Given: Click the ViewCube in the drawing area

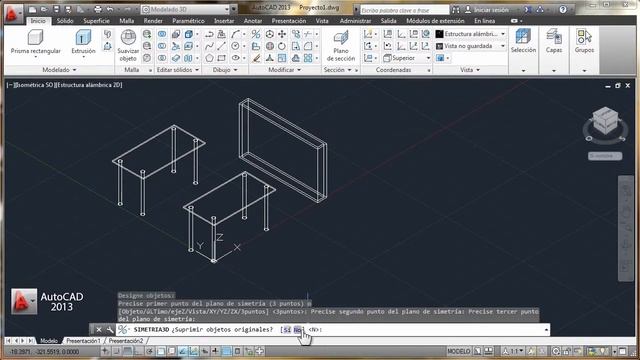Looking at the screenshot, I should [x=605, y=121].
